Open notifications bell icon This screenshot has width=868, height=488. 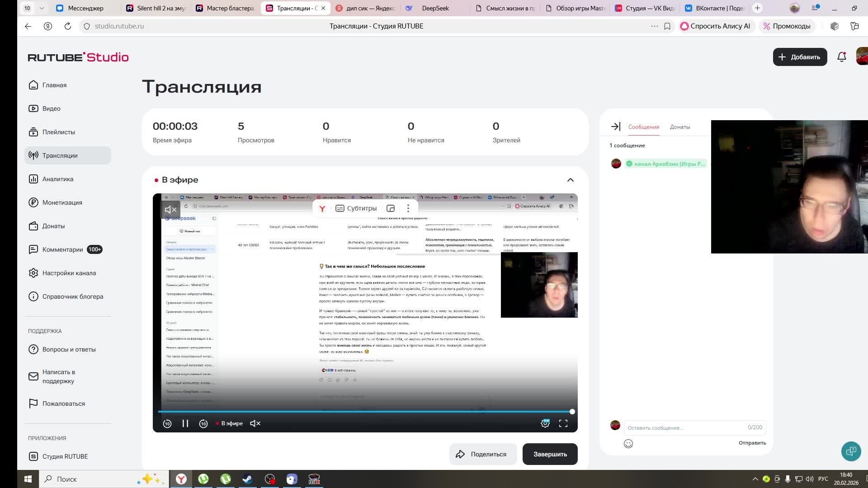[841, 57]
